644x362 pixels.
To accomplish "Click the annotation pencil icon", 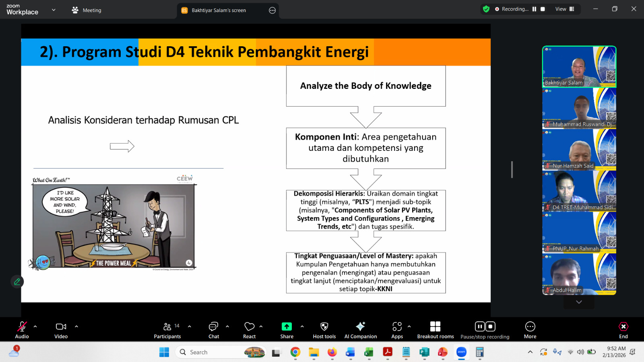I will [17, 282].
